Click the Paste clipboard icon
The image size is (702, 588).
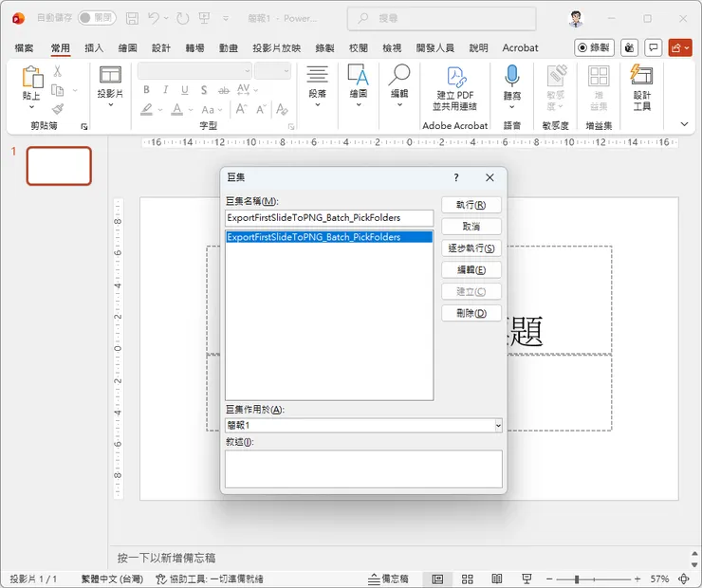click(x=32, y=77)
